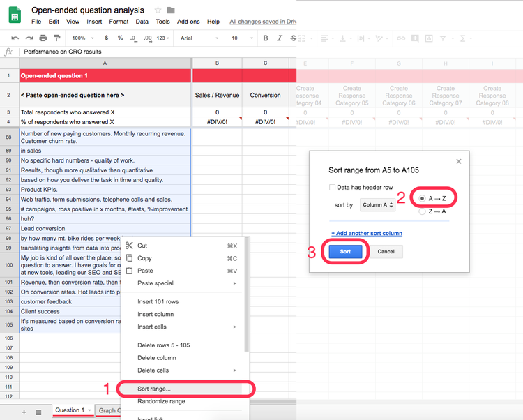Click the clipboard Paste icon in context menu
Image resolution: width=523 pixels, height=420 pixels.
click(129, 271)
